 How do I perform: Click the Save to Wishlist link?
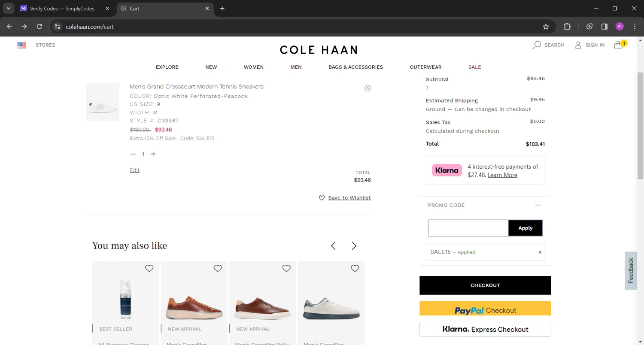tap(349, 198)
